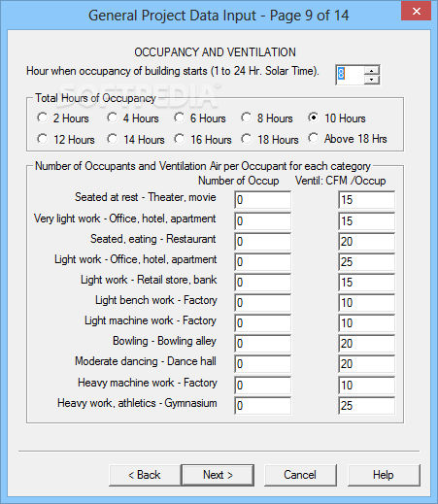Edit occupant count for Light bench work - Factory

262,303
